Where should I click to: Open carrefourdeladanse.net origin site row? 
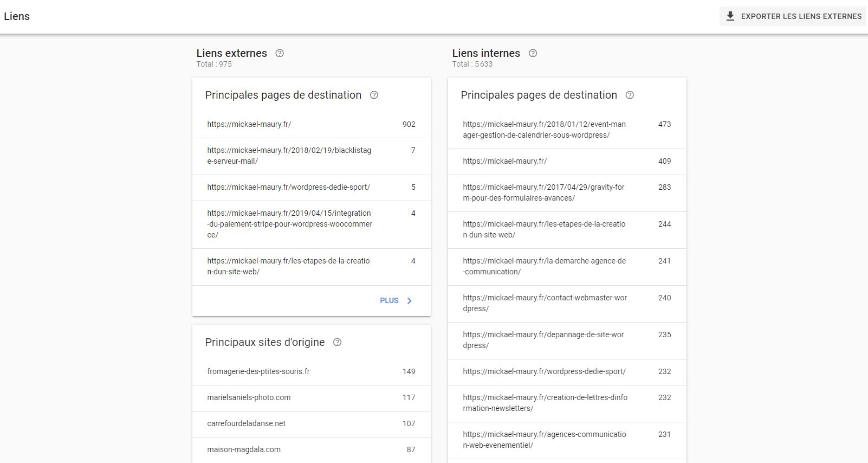pyautogui.click(x=311, y=423)
